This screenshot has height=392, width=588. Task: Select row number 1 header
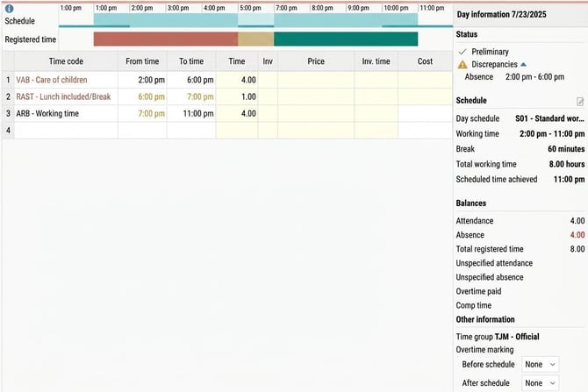tap(8, 80)
